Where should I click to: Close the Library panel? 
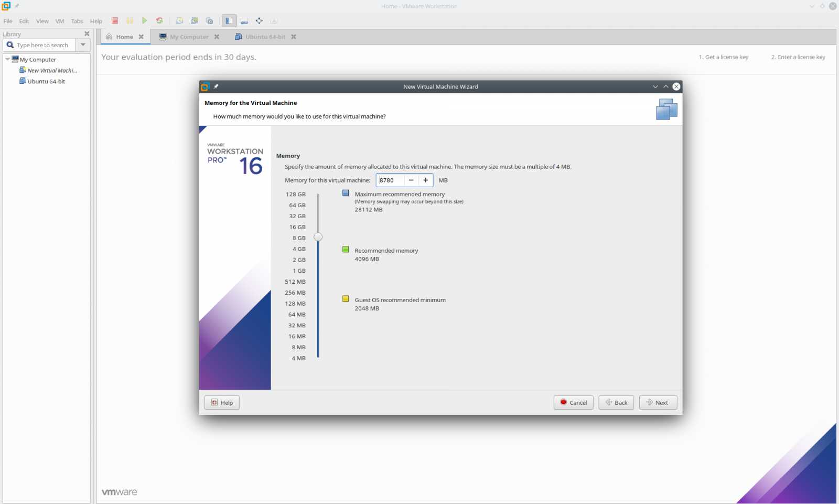pyautogui.click(x=87, y=34)
